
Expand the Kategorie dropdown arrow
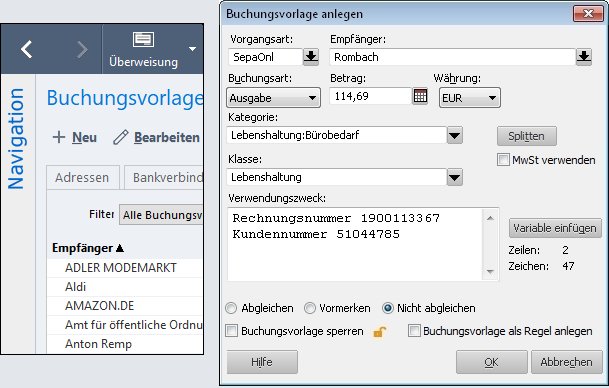point(454,136)
